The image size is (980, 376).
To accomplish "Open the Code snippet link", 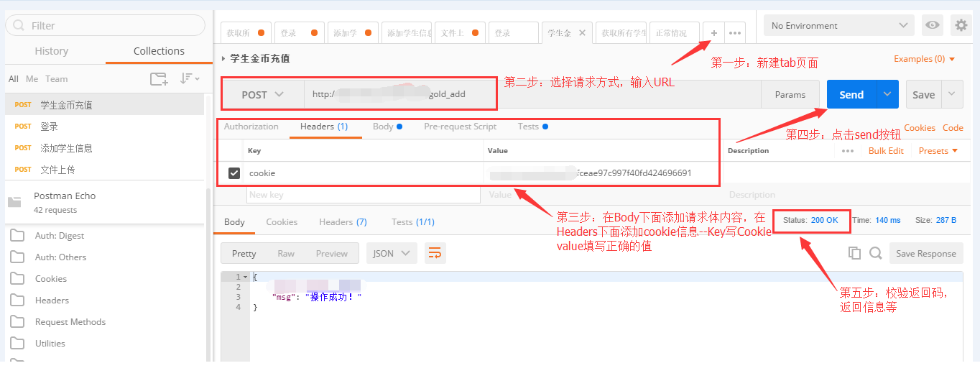I will (x=953, y=128).
